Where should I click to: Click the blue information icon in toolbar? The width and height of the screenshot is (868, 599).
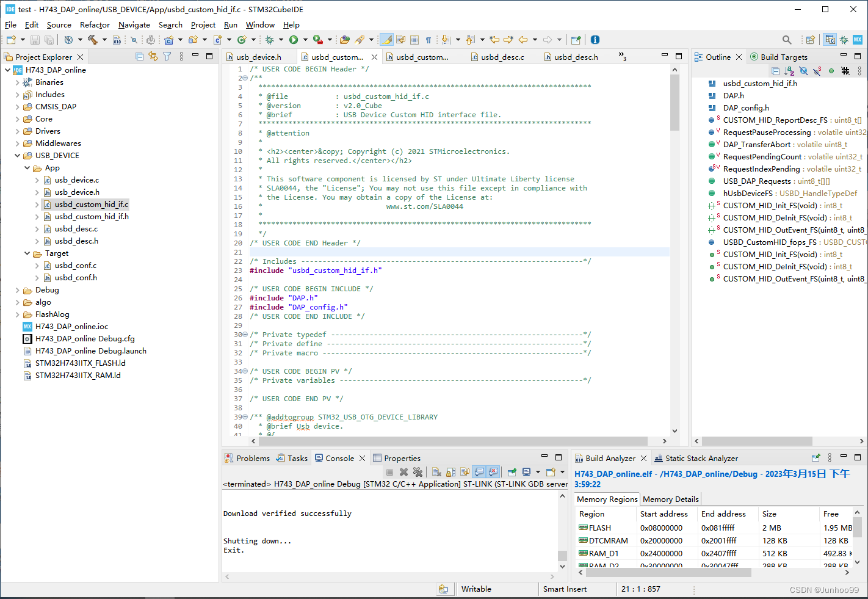tap(595, 40)
